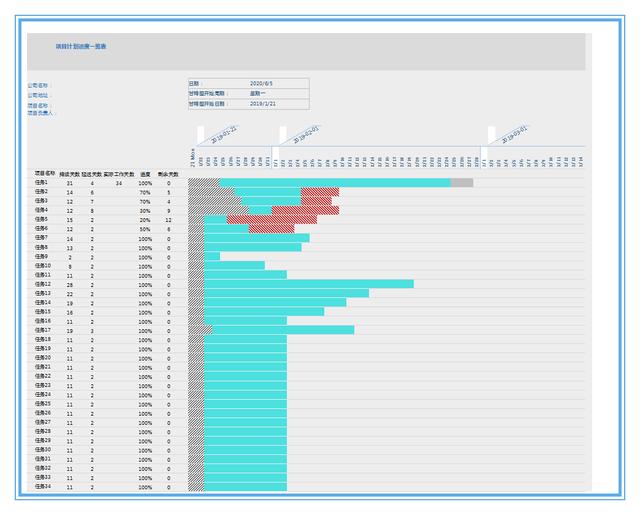Click the red hatched bar of 任务6
Image resolution: width=640 pixels, height=515 pixels.
pyautogui.click(x=271, y=229)
